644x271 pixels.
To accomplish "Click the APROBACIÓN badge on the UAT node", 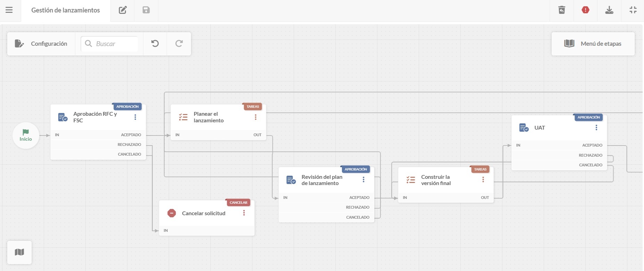I will coord(589,117).
